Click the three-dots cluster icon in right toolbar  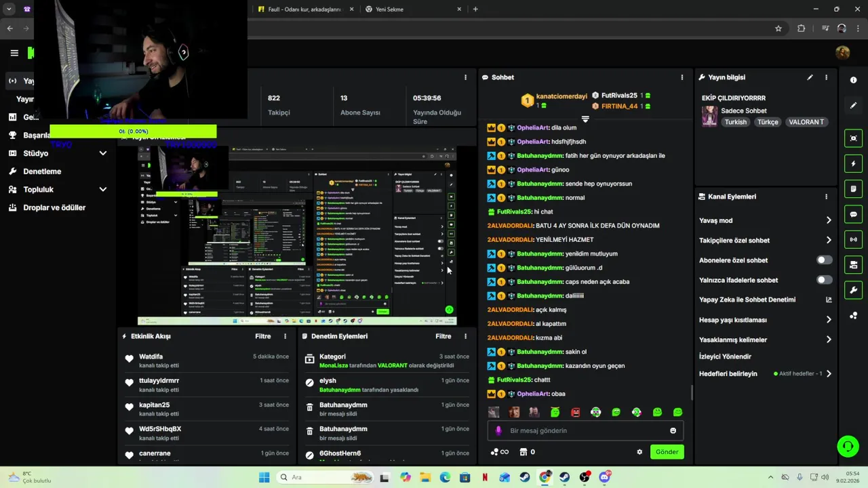click(x=853, y=315)
